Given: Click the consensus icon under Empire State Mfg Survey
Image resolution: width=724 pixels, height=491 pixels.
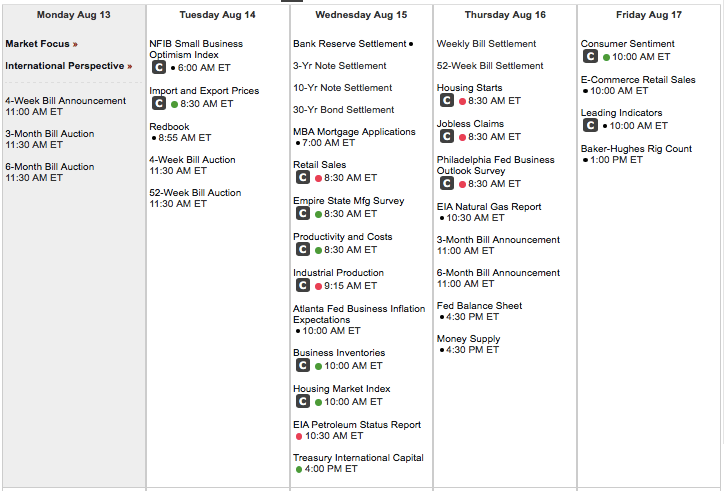Looking at the screenshot, I should 303,213.
